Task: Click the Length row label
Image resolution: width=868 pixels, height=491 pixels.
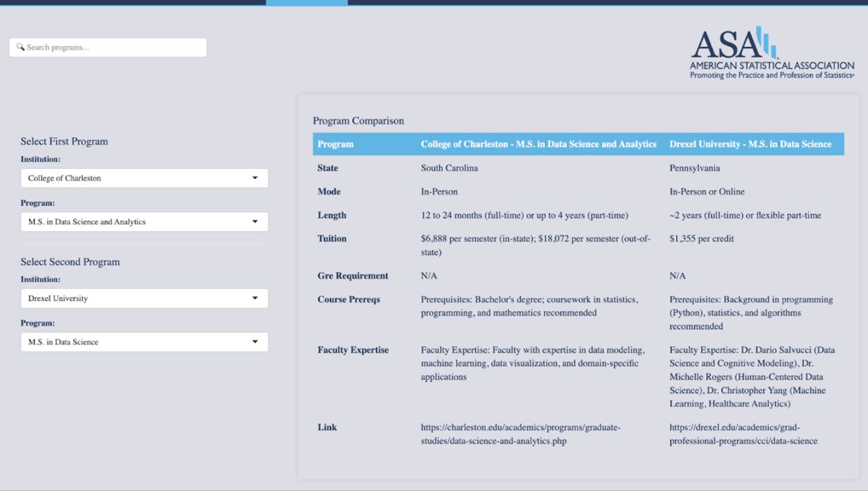Action: pyautogui.click(x=332, y=216)
